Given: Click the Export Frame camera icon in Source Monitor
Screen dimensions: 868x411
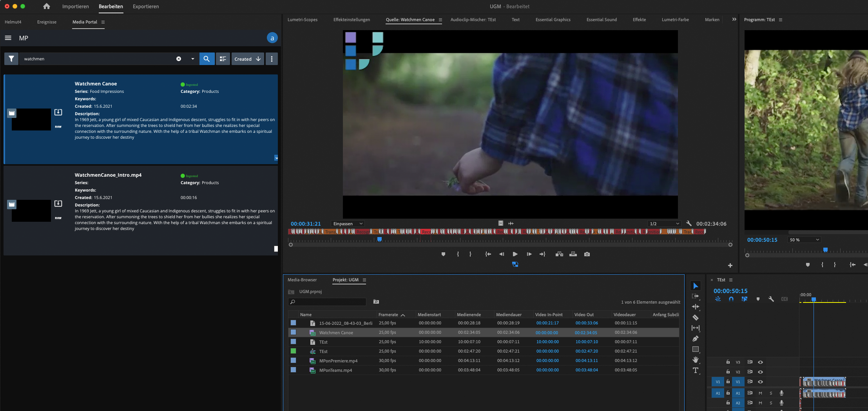Looking at the screenshot, I should (587, 254).
